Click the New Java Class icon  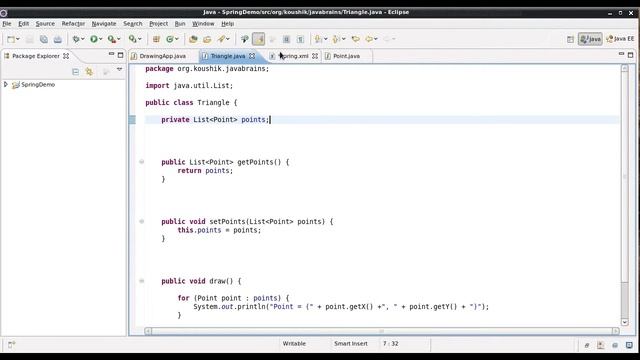(170, 39)
